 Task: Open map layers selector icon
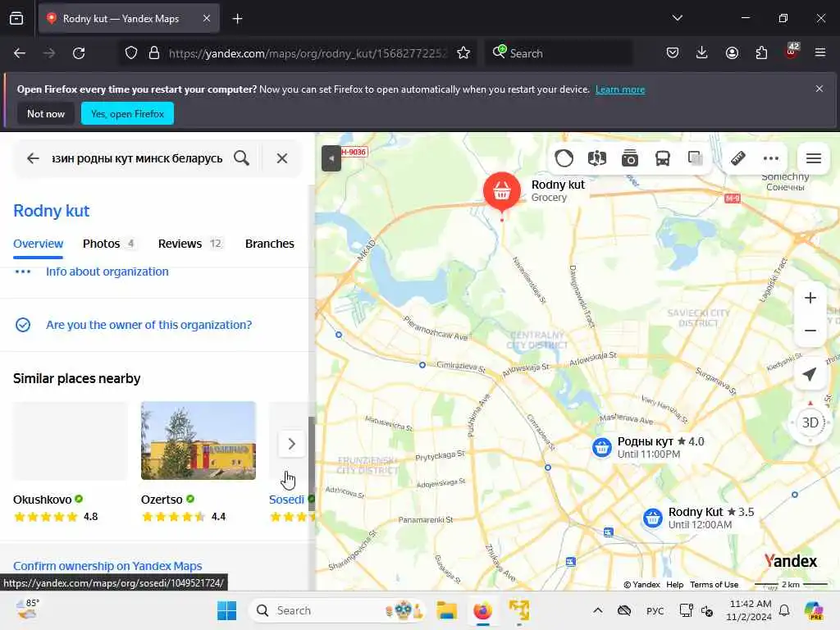597,158
